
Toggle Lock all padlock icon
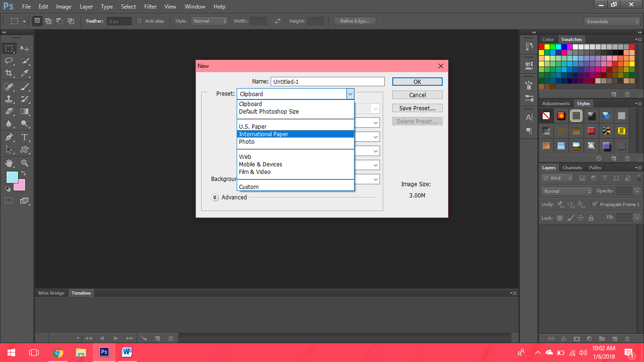(591, 218)
